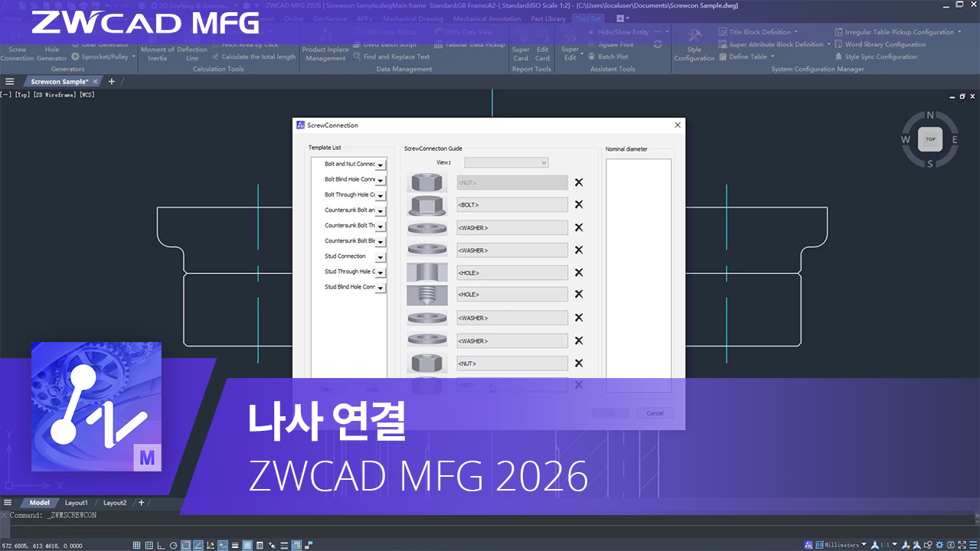The height and width of the screenshot is (551, 980).
Task: Click Calculate the total length tool
Action: (253, 57)
